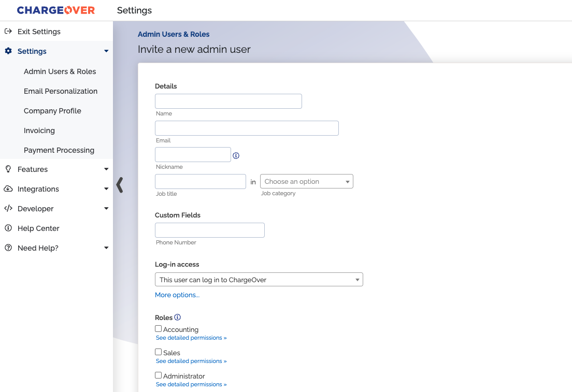Open the Log-in access dropdown
Viewport: 572px width, 392px height.
pos(259,279)
